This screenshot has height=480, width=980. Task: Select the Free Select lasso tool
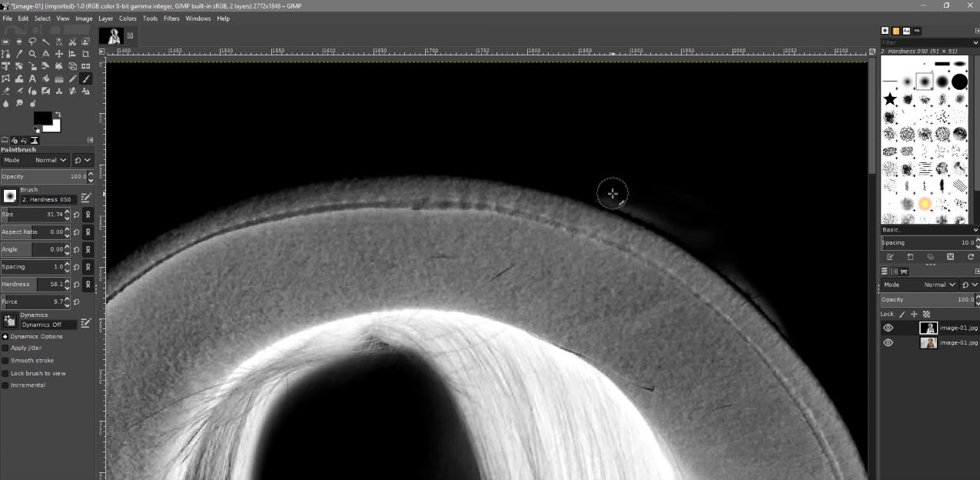(32, 42)
